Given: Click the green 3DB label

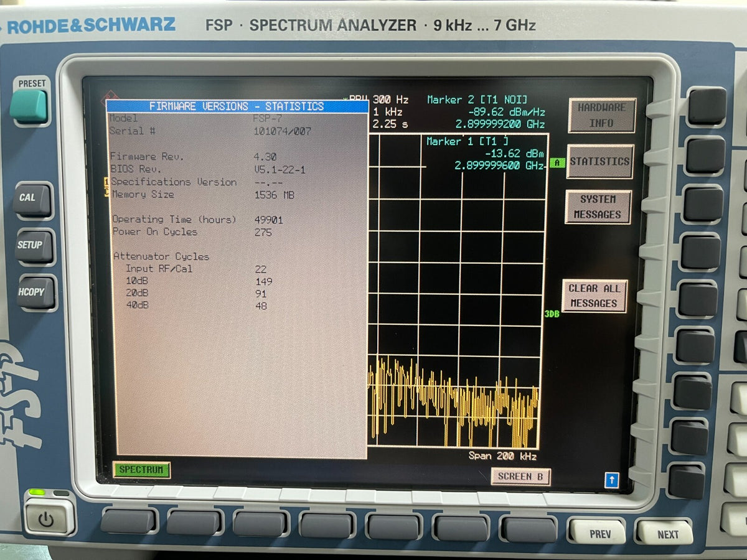Looking at the screenshot, I should (x=552, y=314).
